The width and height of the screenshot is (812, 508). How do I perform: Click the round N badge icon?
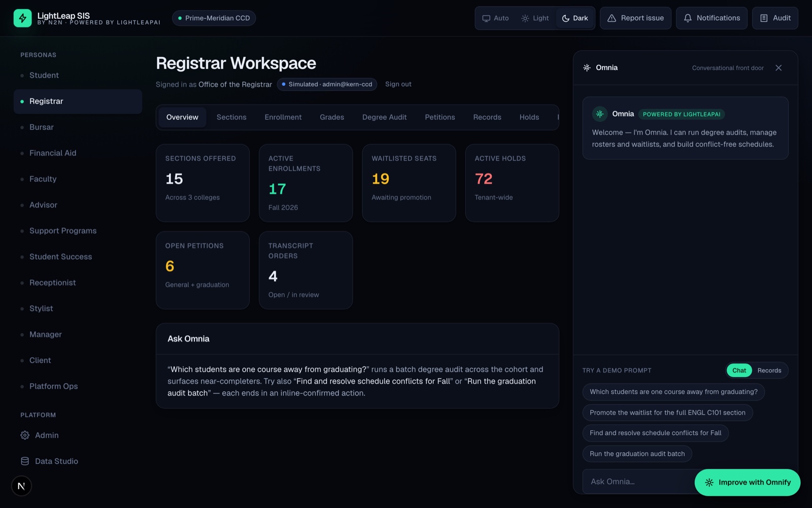[21, 486]
